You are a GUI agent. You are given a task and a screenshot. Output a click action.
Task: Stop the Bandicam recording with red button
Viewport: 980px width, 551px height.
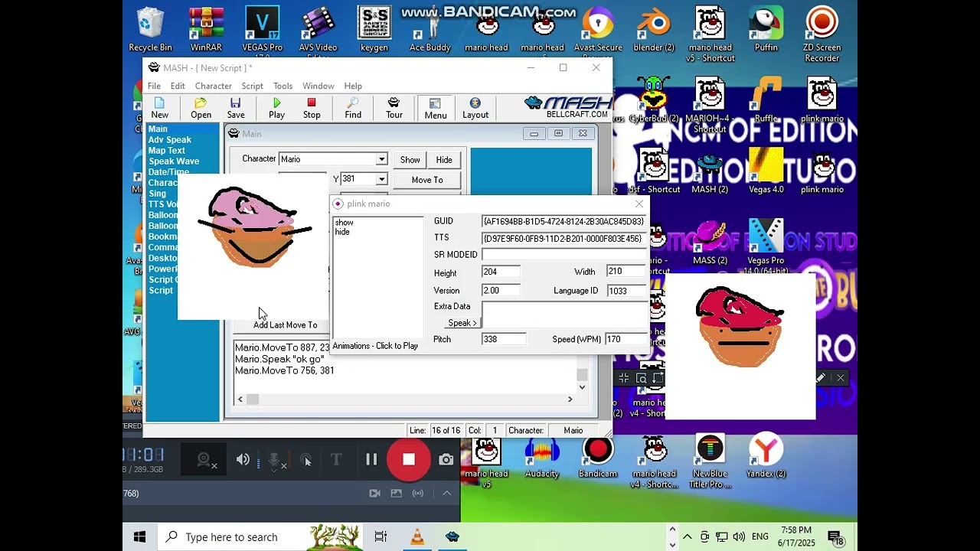click(x=409, y=459)
